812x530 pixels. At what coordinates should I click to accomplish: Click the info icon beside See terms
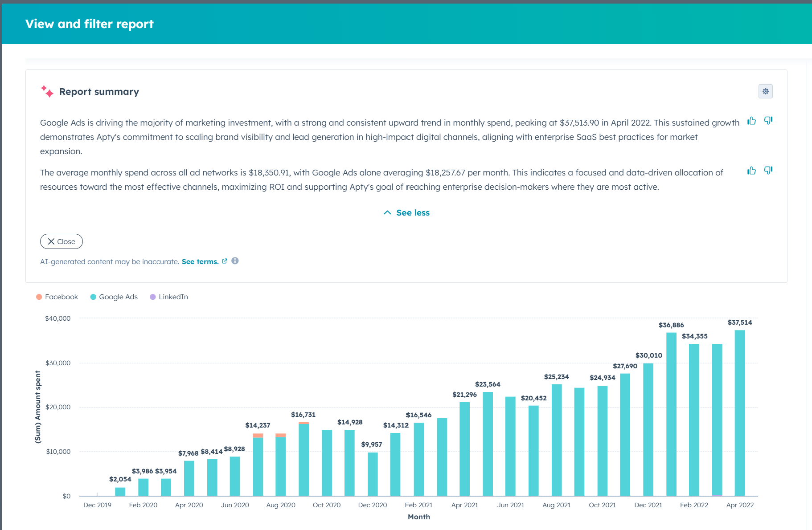tap(235, 261)
